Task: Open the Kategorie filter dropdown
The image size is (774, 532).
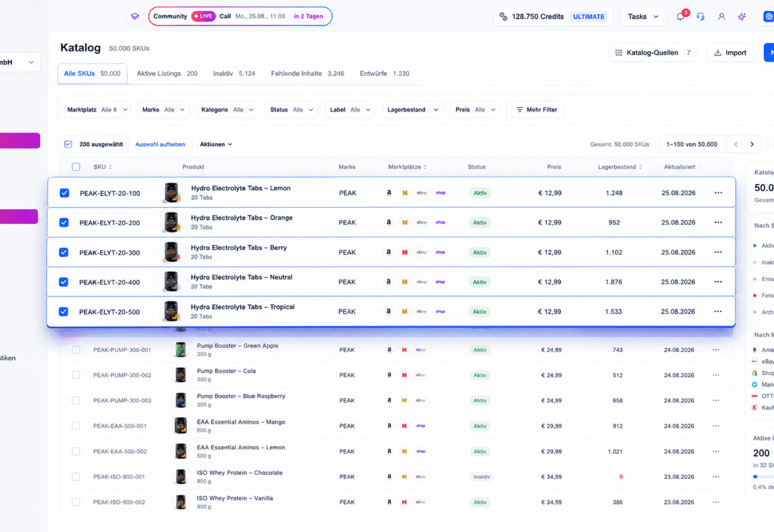Action: (x=227, y=110)
